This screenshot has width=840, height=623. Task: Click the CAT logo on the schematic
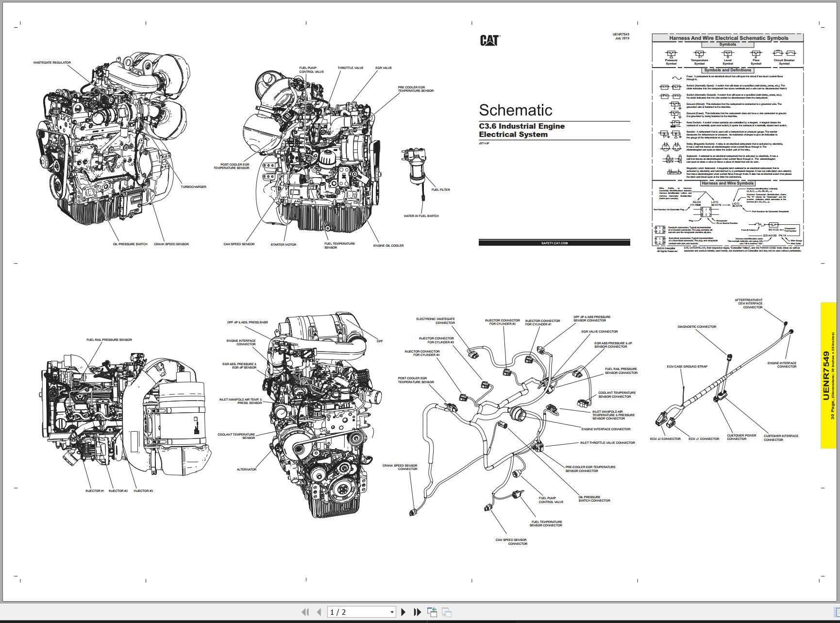click(490, 40)
